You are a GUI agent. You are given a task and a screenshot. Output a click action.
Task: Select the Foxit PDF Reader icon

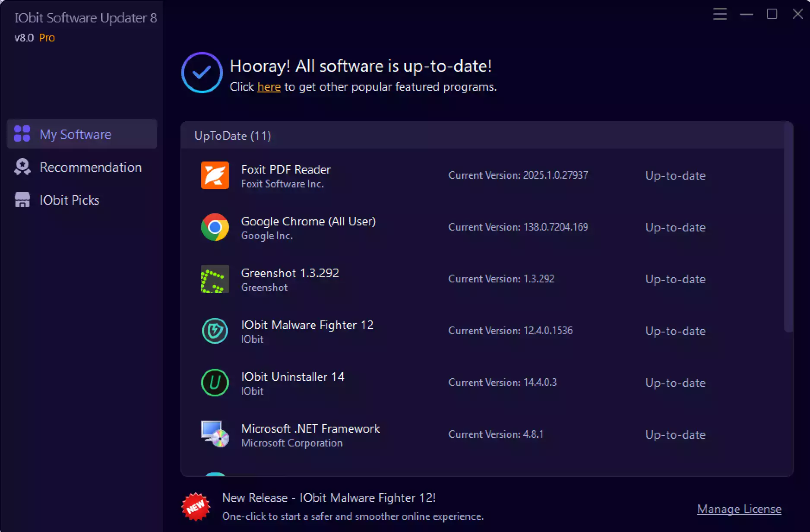click(x=215, y=175)
